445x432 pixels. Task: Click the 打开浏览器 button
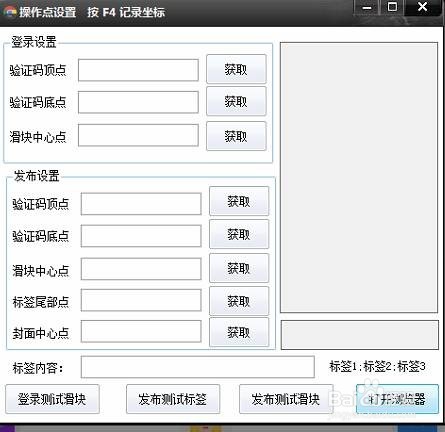click(x=397, y=399)
